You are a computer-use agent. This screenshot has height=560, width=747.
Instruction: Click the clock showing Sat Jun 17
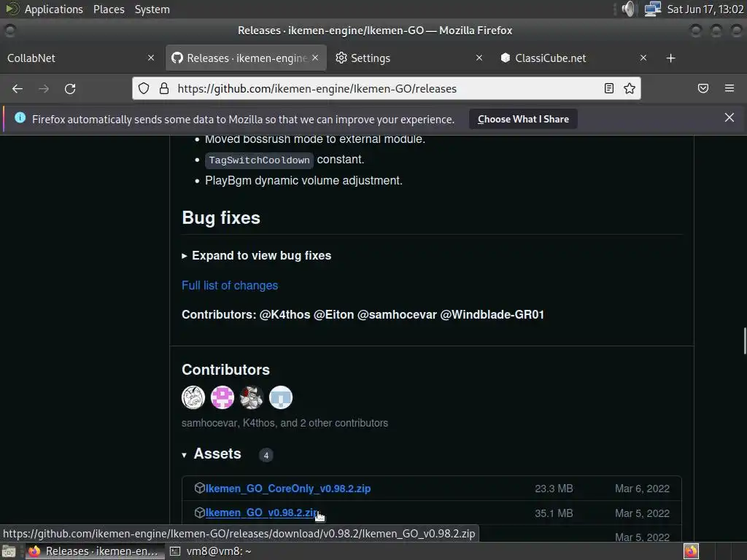pyautogui.click(x=705, y=9)
